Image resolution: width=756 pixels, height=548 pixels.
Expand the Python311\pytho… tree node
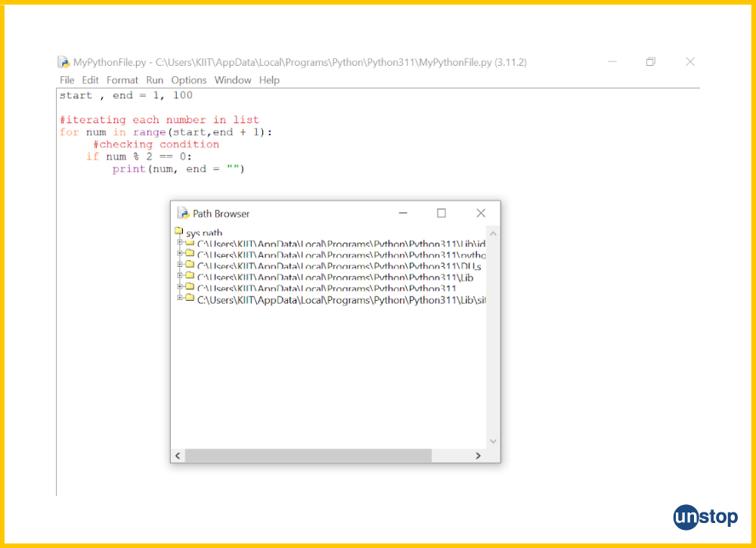[x=179, y=253]
